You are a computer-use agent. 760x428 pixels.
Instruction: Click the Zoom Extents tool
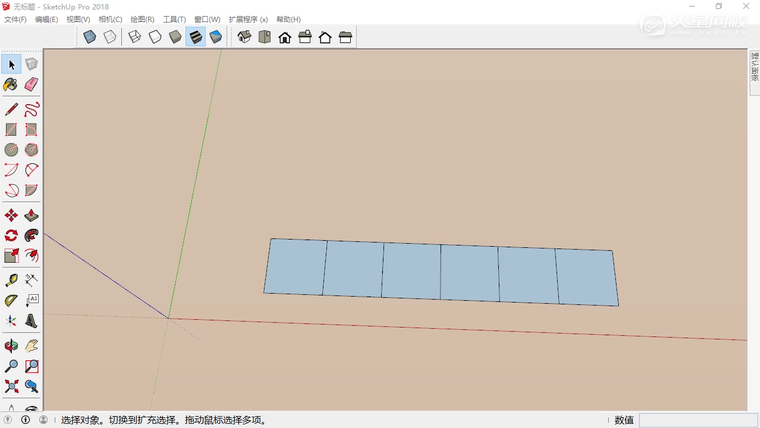pyautogui.click(x=11, y=386)
